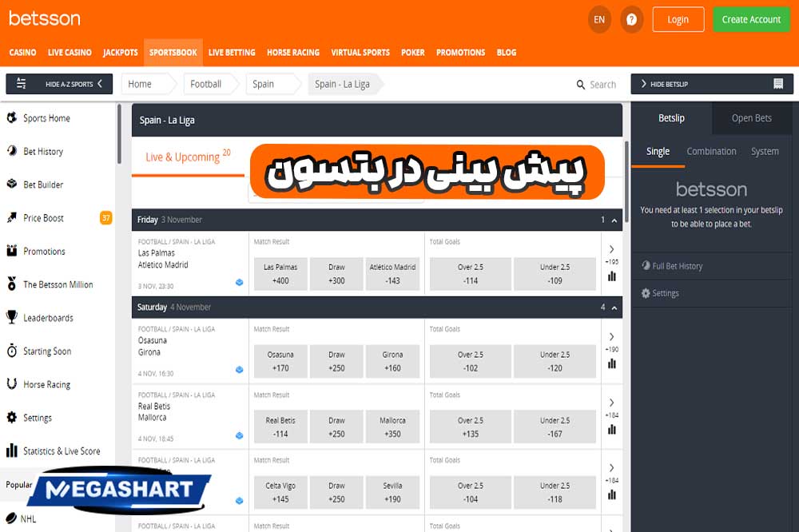Switch to the LIVE BETTING tab
The image size is (799, 532).
(x=232, y=52)
